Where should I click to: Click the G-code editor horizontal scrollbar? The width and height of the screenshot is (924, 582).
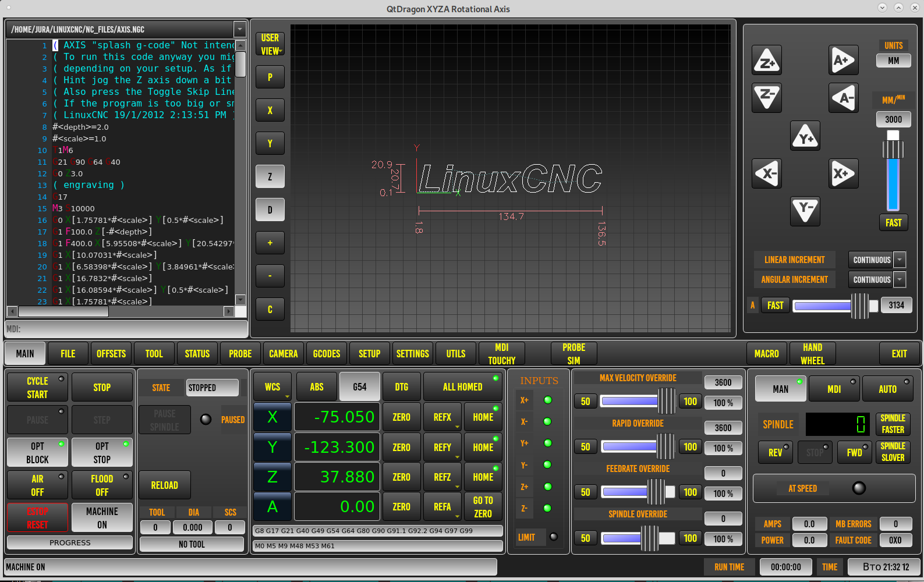point(121,311)
